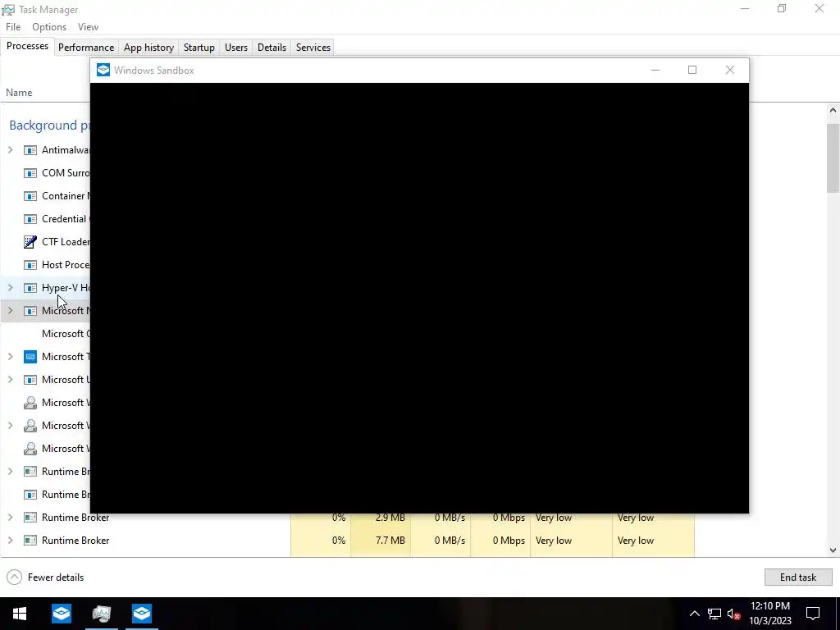Switch to the Services tab
Viewport: 840px width, 630px height.
(x=313, y=48)
